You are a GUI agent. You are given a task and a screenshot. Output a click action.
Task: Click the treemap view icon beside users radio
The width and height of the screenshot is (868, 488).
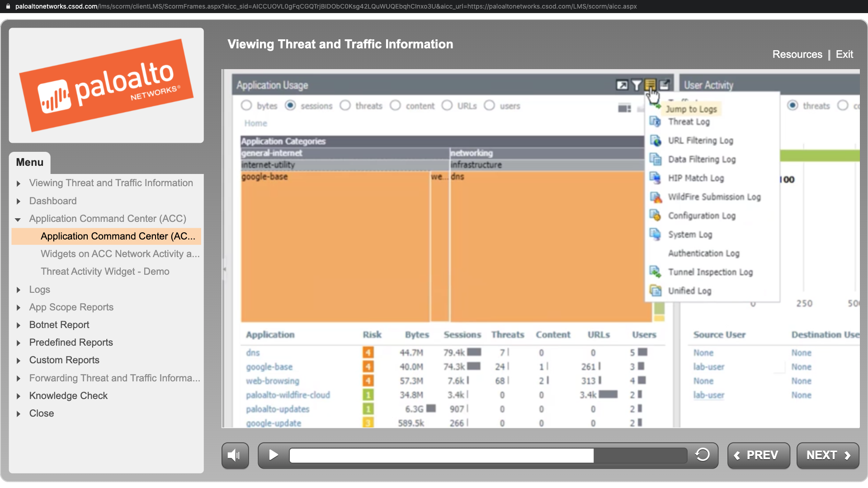point(624,108)
